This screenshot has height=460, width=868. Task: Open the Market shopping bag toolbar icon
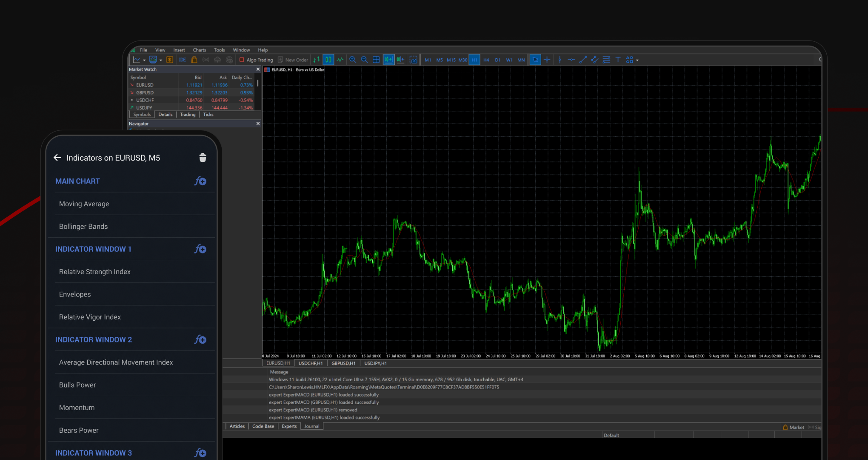click(x=194, y=60)
